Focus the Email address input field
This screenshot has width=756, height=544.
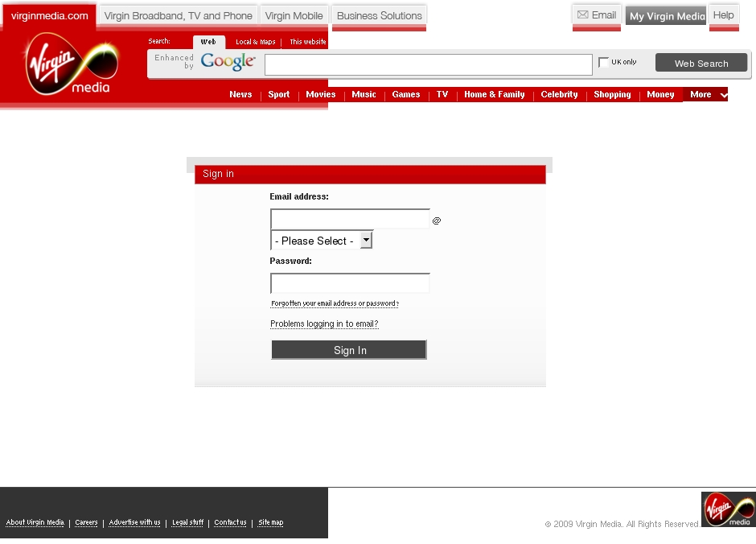point(350,219)
